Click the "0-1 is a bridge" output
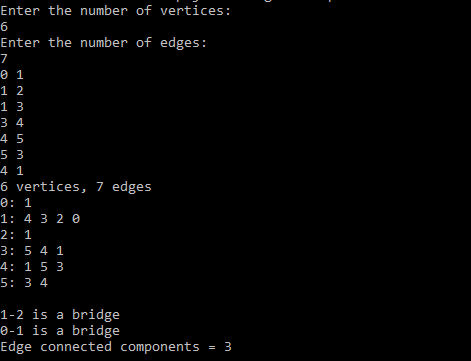This screenshot has height=361, width=471. tap(60, 331)
